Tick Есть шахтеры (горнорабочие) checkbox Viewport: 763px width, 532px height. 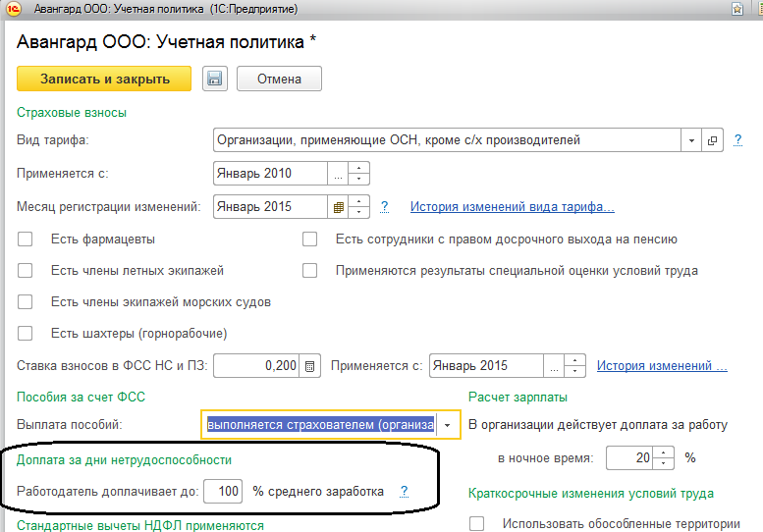(x=26, y=333)
